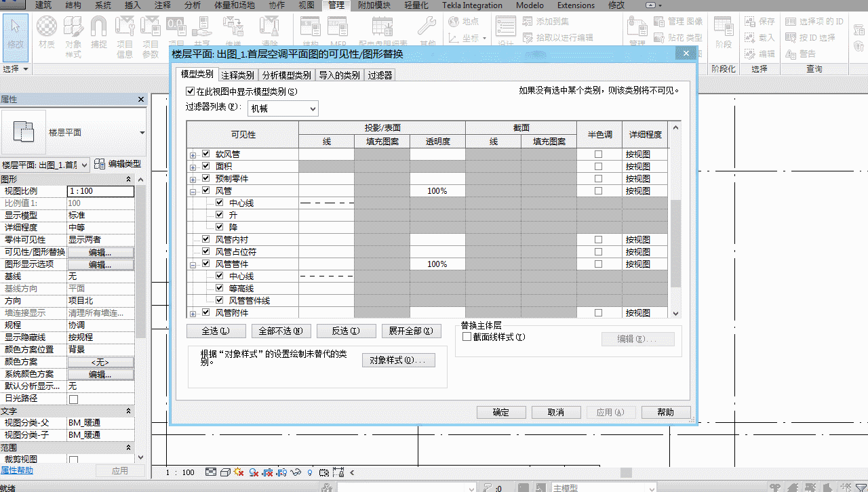Click the 视图比例 value field 1 : 100
Viewport: 868px width, 492px height.
(100, 191)
